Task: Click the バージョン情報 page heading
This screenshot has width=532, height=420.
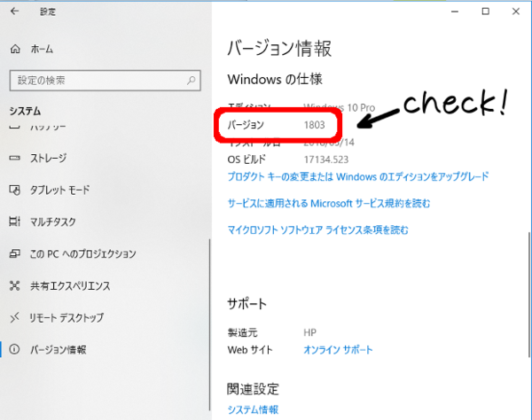Action: 279,48
